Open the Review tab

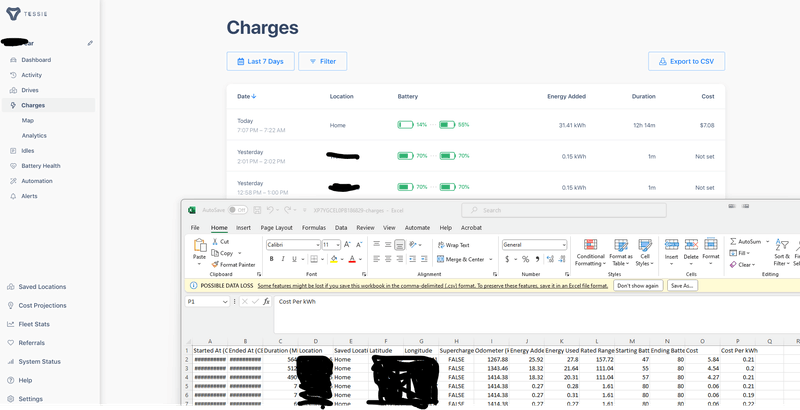(x=365, y=228)
